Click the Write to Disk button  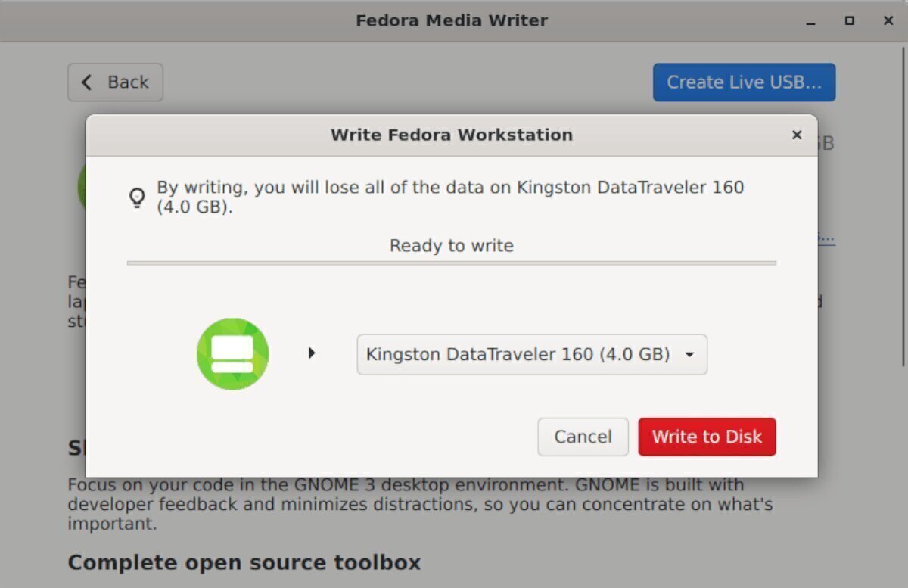pyautogui.click(x=707, y=437)
